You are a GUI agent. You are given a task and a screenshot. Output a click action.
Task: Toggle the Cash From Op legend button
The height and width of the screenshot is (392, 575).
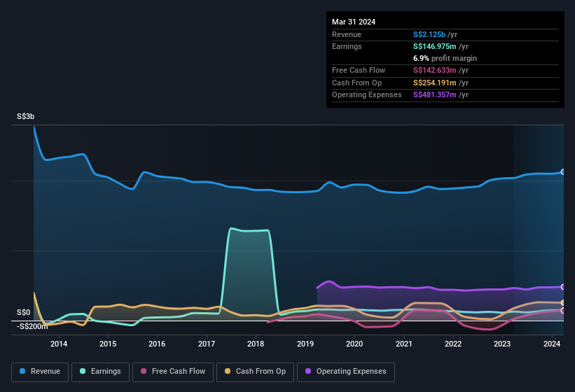[254, 371]
